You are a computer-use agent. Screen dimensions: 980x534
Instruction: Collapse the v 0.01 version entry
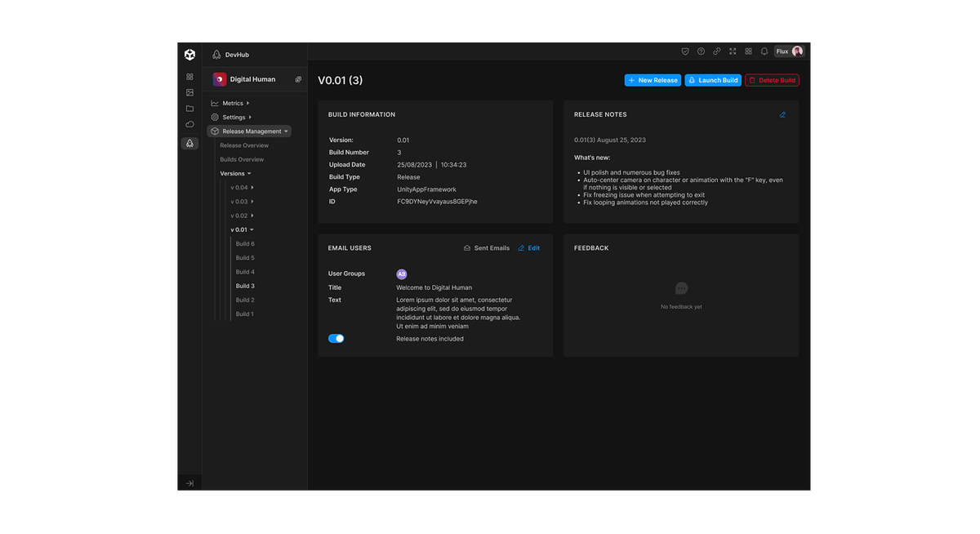[x=240, y=229]
